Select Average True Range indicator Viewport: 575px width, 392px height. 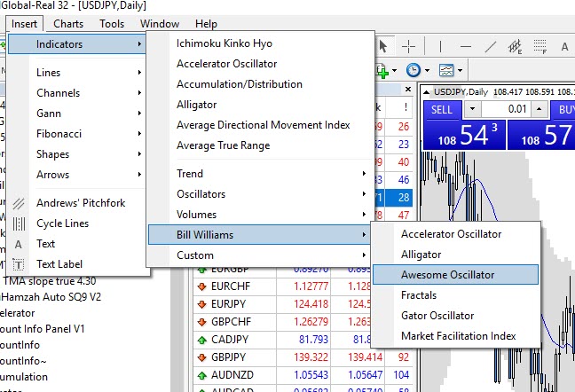261,145
